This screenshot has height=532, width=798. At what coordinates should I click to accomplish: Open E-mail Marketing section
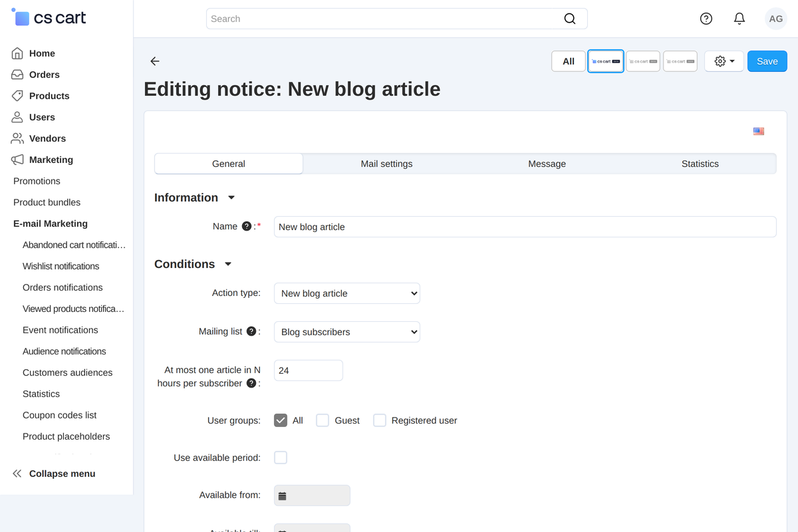pos(51,223)
